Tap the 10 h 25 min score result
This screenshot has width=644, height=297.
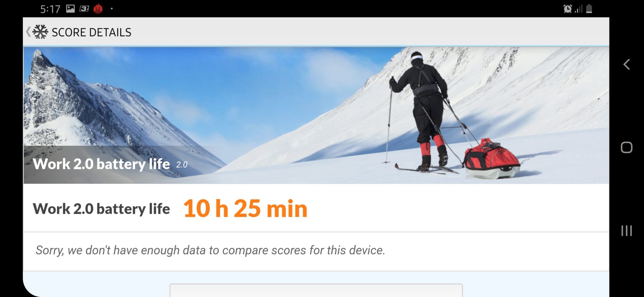(245, 209)
